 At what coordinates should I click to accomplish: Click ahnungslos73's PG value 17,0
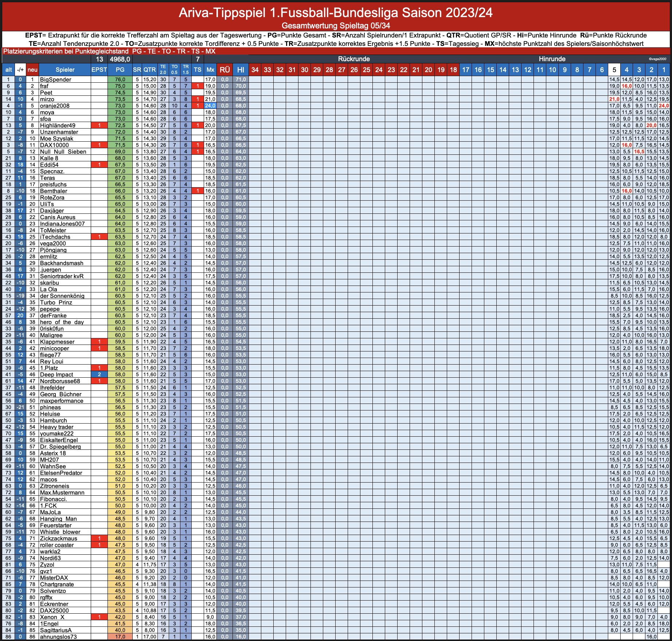point(120,637)
